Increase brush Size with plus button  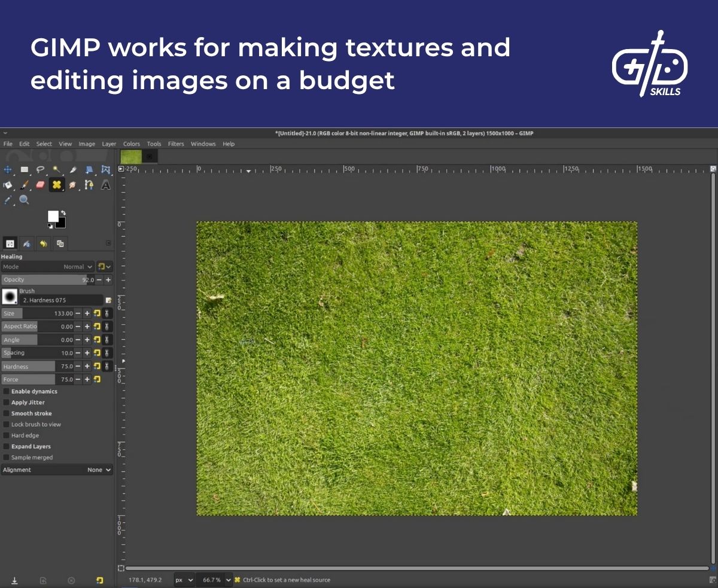tap(87, 313)
